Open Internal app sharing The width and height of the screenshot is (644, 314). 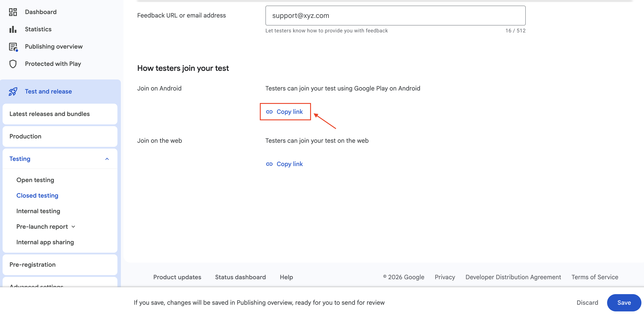pos(45,242)
